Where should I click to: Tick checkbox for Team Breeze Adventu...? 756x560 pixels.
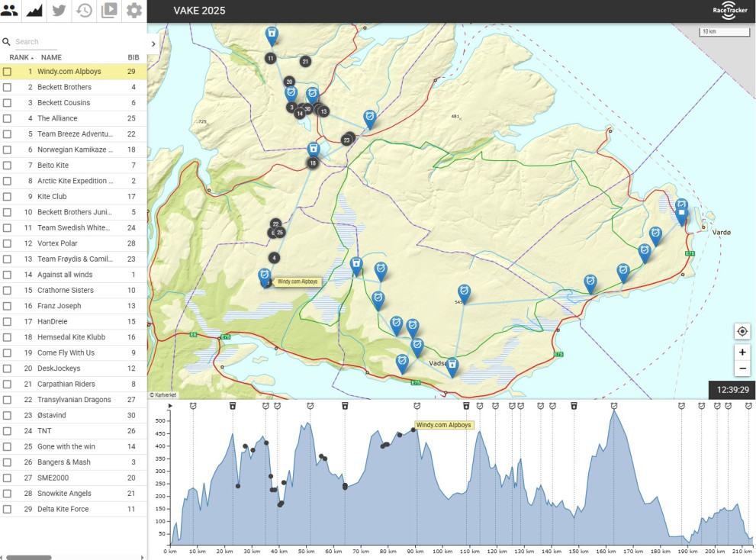click(x=7, y=134)
